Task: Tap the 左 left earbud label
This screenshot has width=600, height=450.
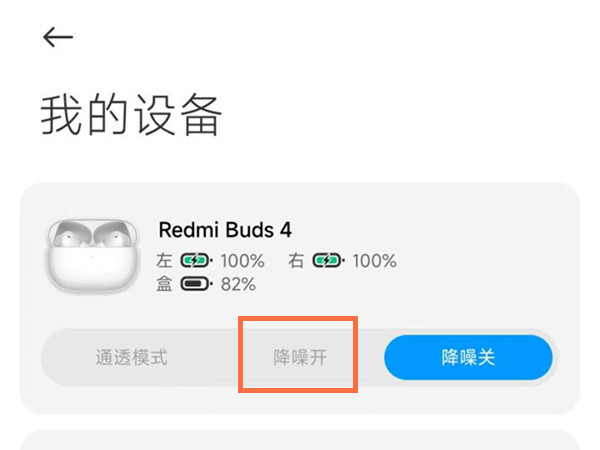Action: point(165,261)
